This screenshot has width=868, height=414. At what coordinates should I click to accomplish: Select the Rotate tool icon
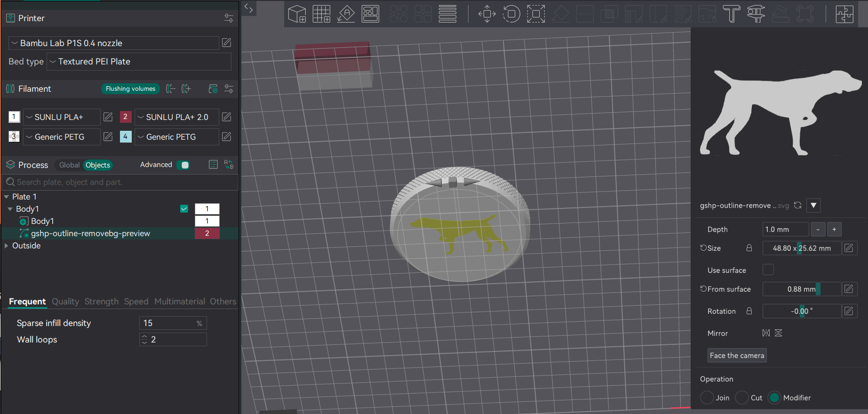[x=511, y=14]
